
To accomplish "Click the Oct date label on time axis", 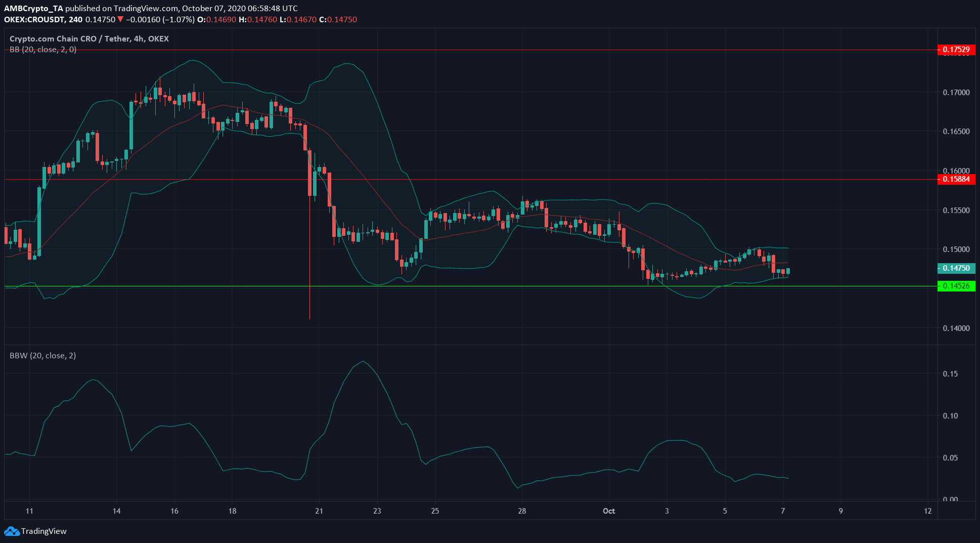I will point(609,511).
